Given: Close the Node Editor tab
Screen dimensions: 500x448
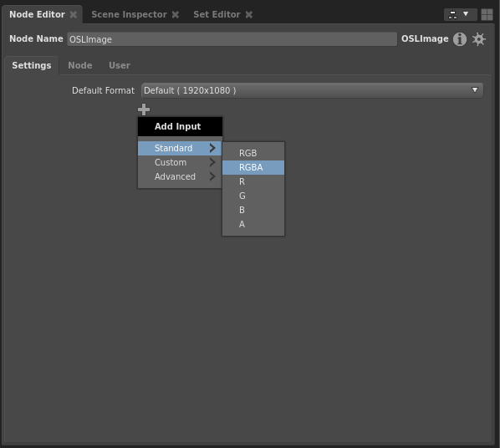Looking at the screenshot, I should (x=74, y=15).
